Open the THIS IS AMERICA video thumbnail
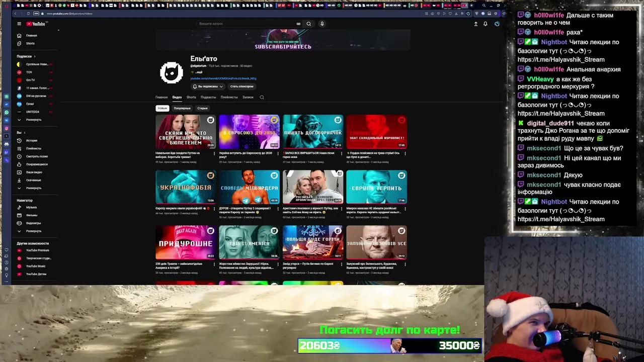The width and height of the screenshot is (644, 362). [249, 242]
